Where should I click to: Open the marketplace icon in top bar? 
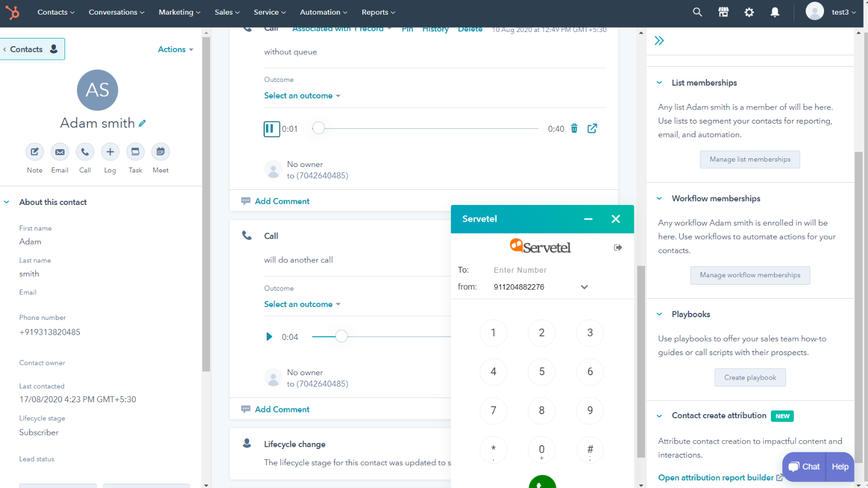(x=723, y=12)
